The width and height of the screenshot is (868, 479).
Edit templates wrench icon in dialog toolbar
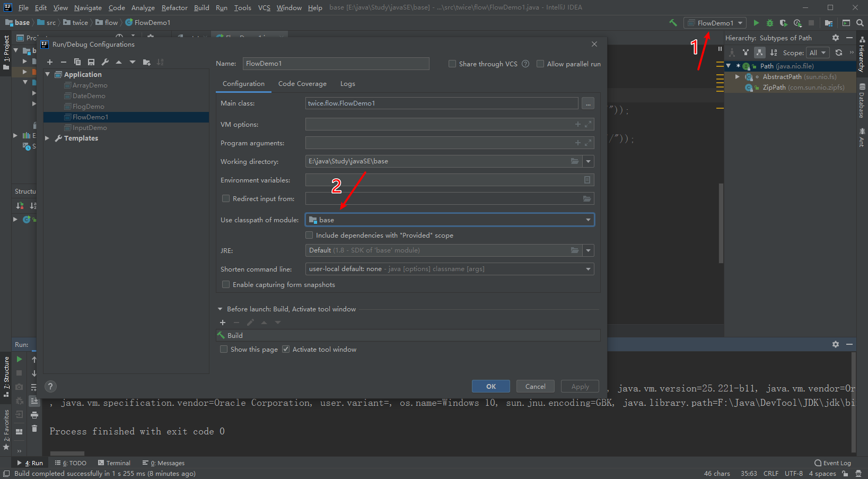[105, 63]
